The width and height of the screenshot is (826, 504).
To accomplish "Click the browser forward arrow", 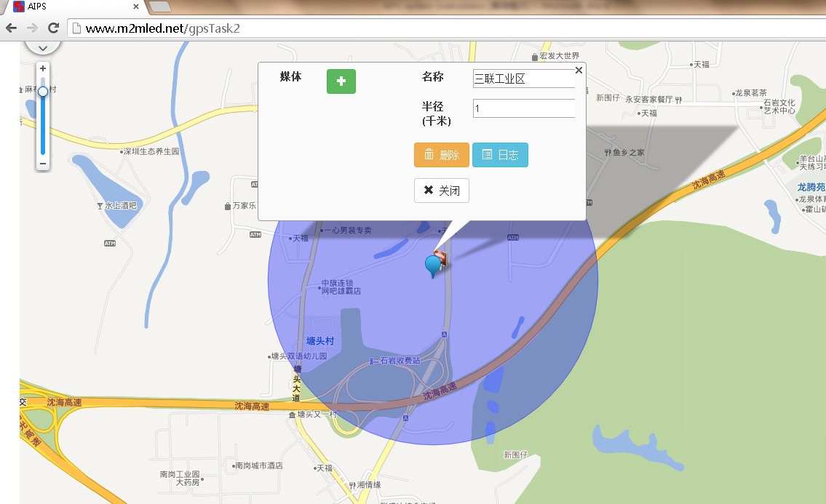I will [32, 28].
